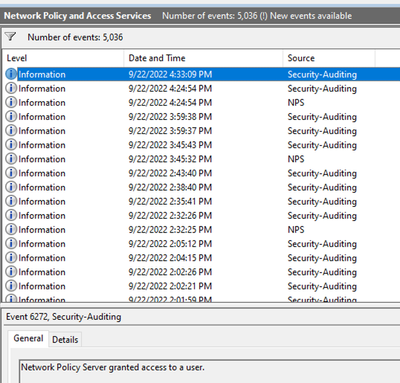Switch to the Details tab
This screenshot has width=400, height=383.
(65, 340)
